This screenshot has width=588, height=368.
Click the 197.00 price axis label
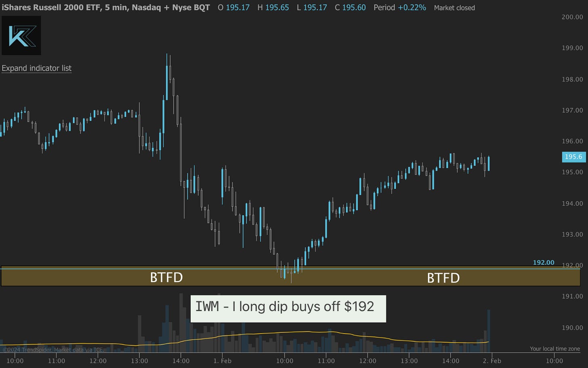[x=572, y=110]
